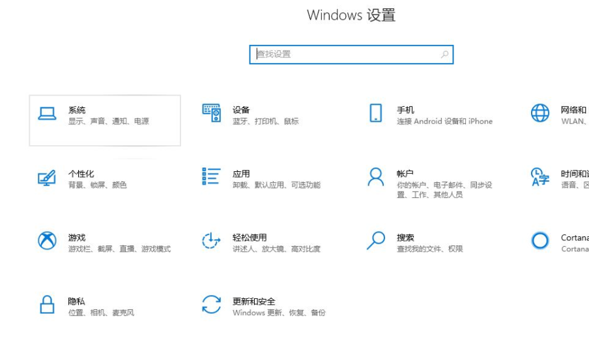This screenshot has width=589, height=364.
Task: Click the '讲述人、放大镜、高对比度' description text
Action: click(276, 249)
